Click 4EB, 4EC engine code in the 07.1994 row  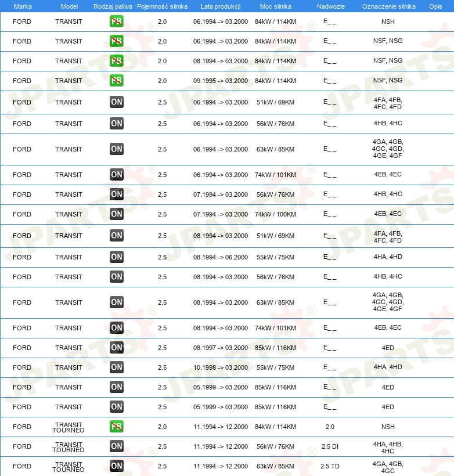pyautogui.click(x=388, y=214)
